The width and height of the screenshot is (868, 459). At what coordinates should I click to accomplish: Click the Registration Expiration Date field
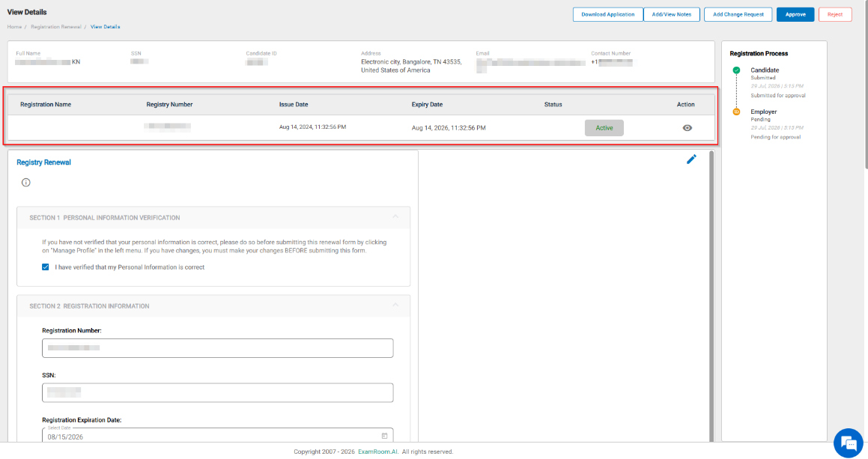pyautogui.click(x=217, y=436)
